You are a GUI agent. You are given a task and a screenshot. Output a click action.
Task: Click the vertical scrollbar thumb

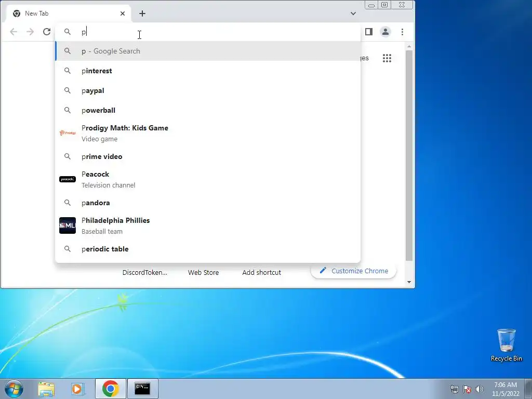coord(409,155)
